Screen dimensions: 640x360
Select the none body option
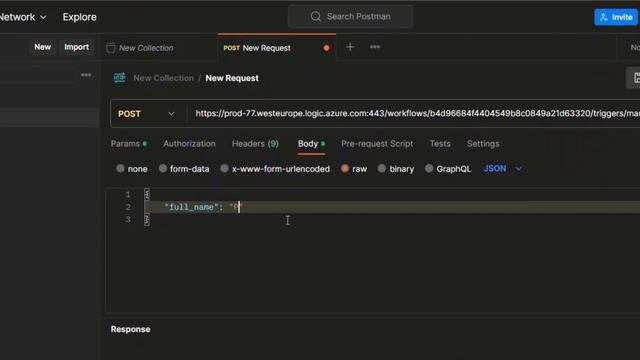132,169
